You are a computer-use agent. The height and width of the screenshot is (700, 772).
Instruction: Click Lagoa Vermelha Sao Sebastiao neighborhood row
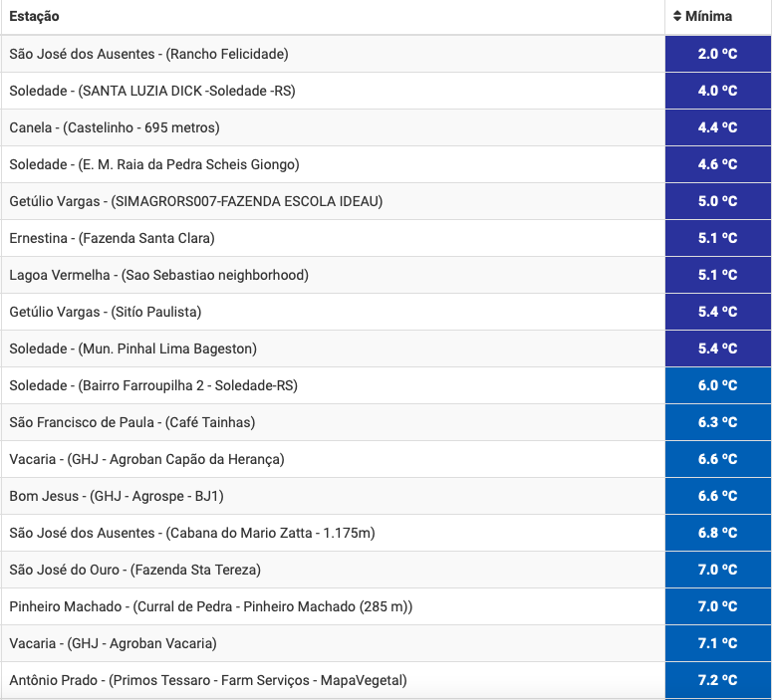point(386,275)
